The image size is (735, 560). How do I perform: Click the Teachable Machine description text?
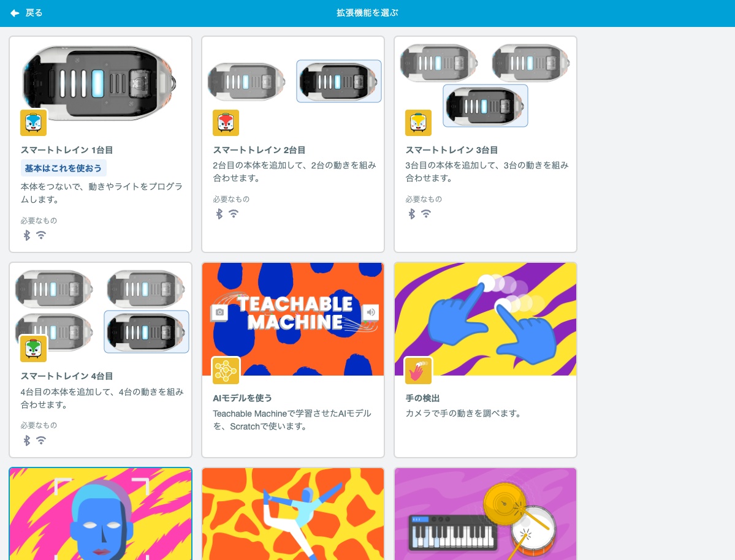[292, 420]
